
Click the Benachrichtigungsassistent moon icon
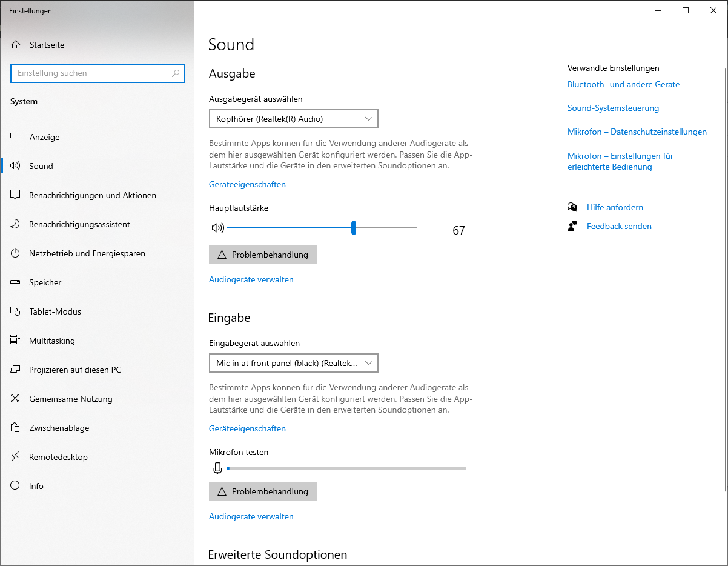[x=16, y=224]
